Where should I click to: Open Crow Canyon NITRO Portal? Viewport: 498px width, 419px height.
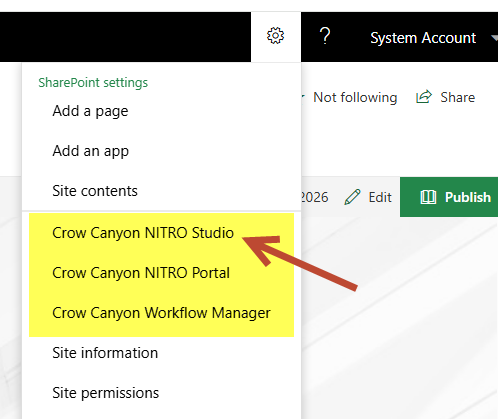pyautogui.click(x=141, y=273)
